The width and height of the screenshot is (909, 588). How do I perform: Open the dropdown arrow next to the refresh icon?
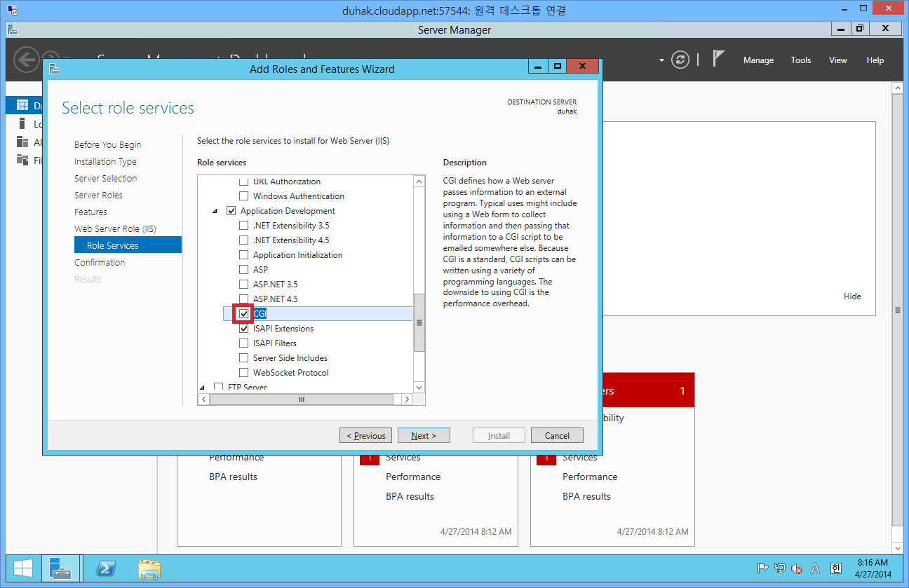click(661, 60)
